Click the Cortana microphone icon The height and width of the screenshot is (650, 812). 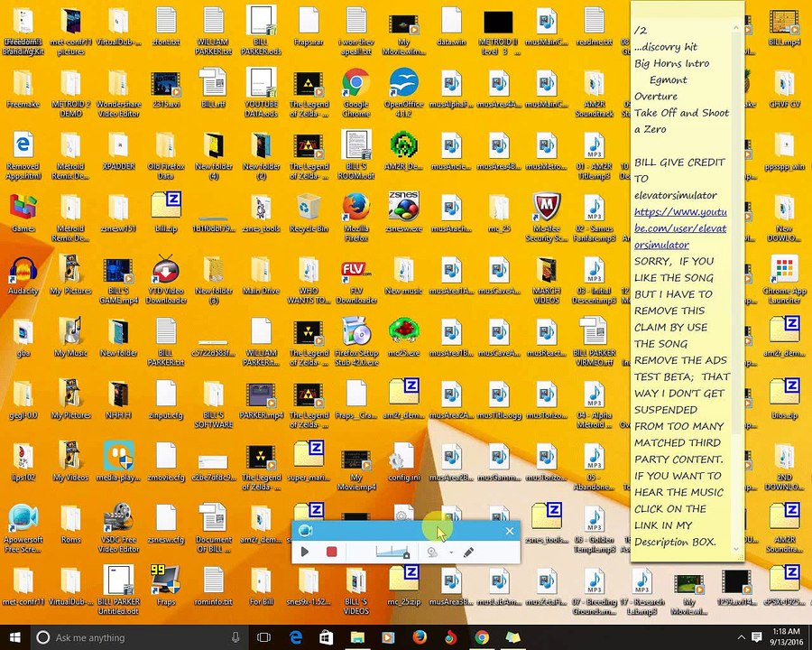click(235, 637)
